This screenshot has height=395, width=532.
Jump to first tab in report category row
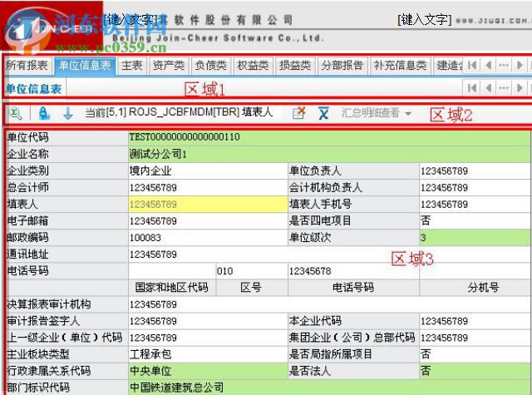(472, 65)
